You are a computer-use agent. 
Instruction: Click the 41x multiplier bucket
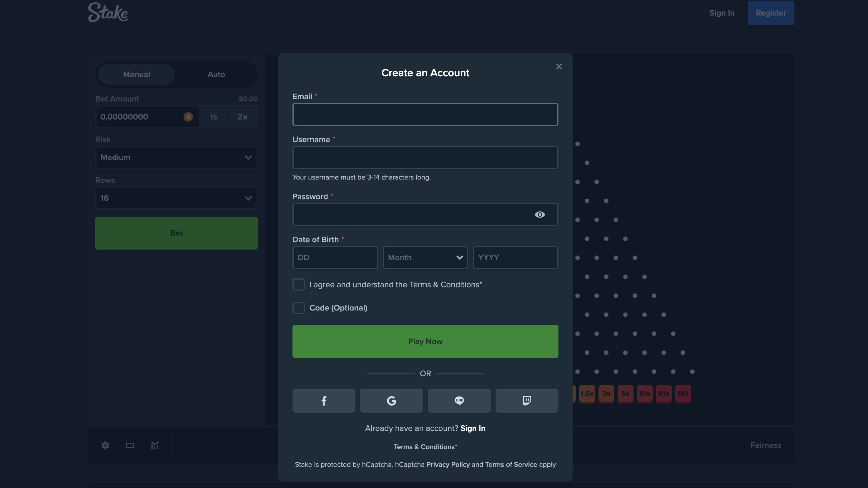point(664,393)
